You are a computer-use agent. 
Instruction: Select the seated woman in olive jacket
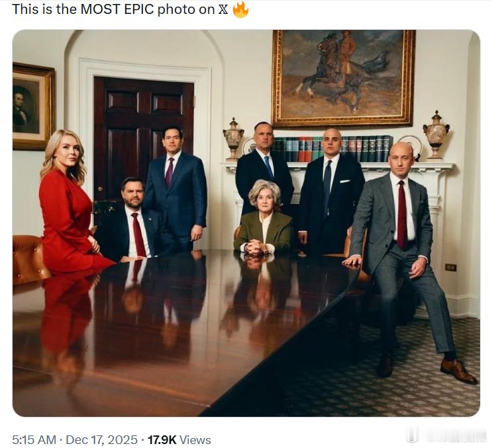coord(264,217)
